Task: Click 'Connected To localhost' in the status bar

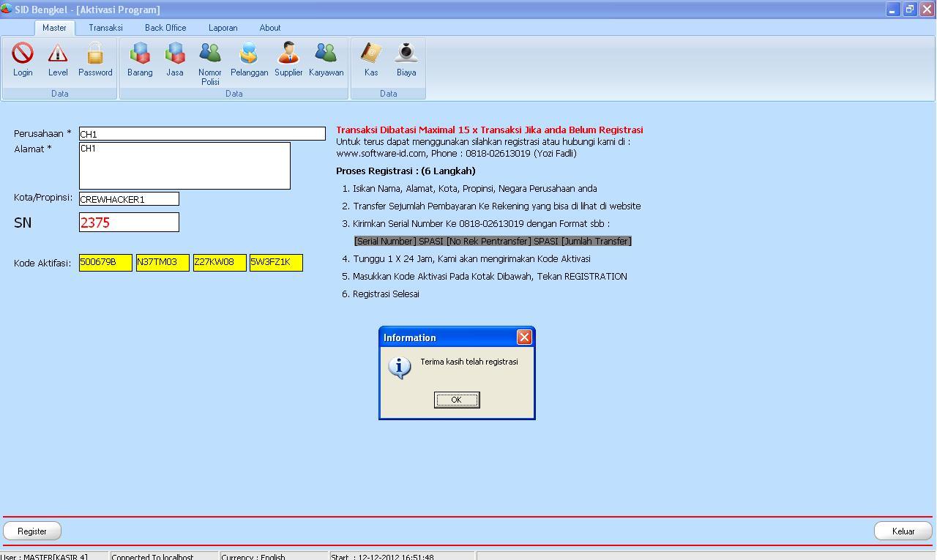Action: point(152,557)
